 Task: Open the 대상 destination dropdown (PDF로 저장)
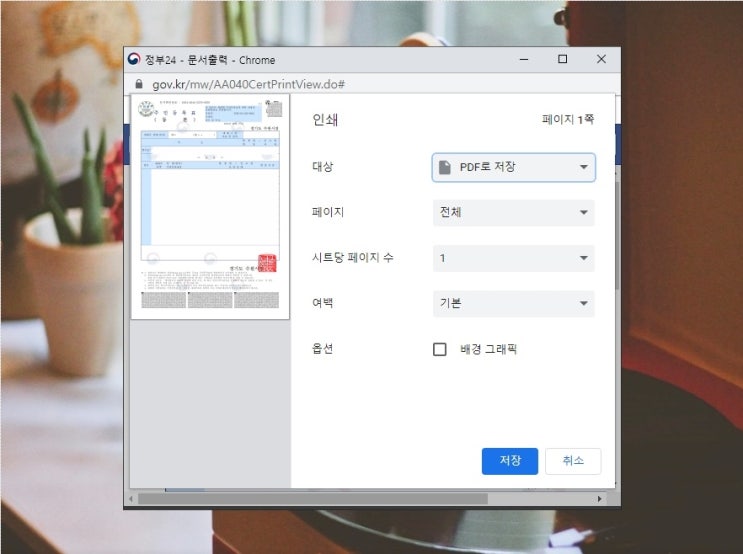coord(514,167)
